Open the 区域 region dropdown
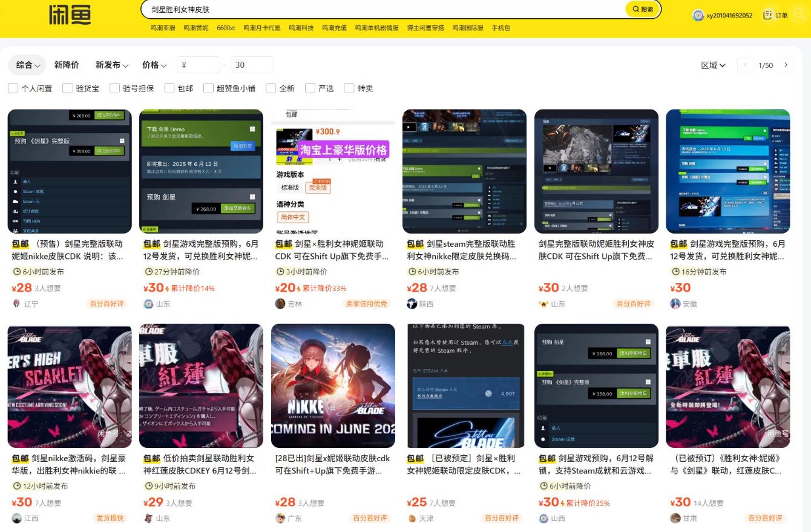 coord(713,65)
